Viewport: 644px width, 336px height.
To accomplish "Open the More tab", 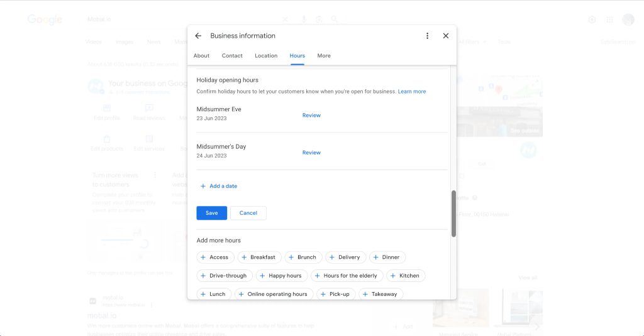I will click(324, 56).
